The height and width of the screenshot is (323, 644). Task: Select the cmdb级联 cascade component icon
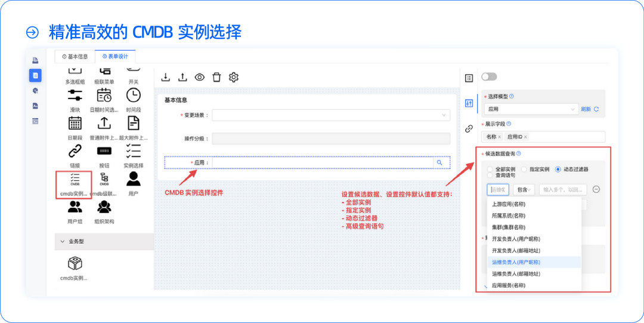pos(104,179)
